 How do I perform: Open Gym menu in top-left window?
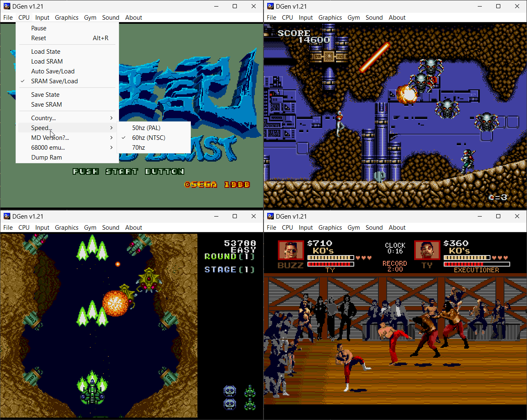[90, 18]
